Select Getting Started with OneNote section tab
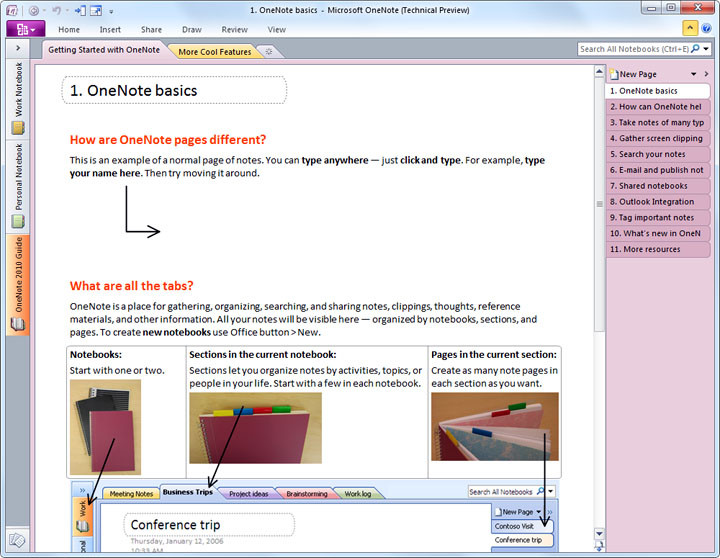Image resolution: width=720 pixels, height=558 pixels. pyautogui.click(x=104, y=50)
